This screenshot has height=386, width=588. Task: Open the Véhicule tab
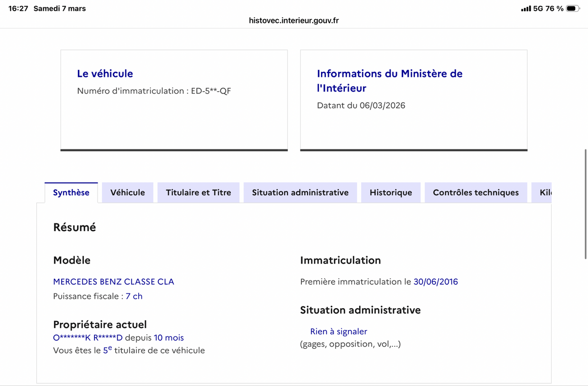(127, 193)
